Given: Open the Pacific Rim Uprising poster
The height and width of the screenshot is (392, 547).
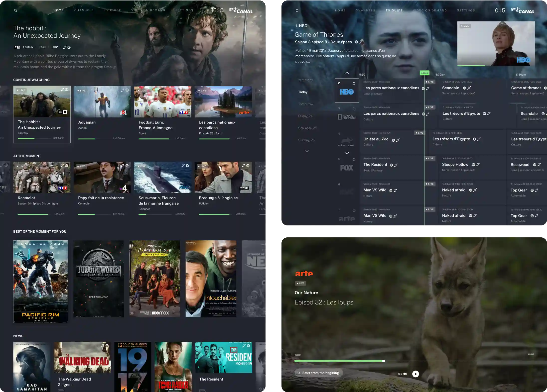Looking at the screenshot, I should pyautogui.click(x=40, y=282).
